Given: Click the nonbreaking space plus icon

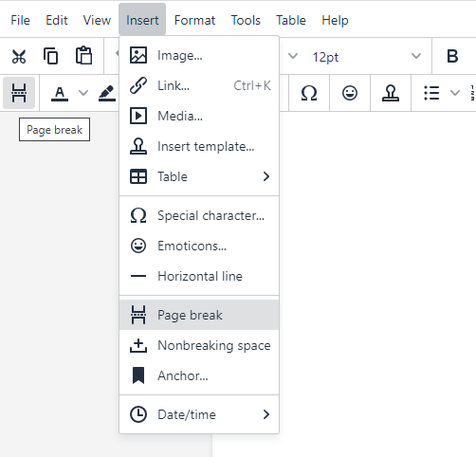Looking at the screenshot, I should point(138,345).
